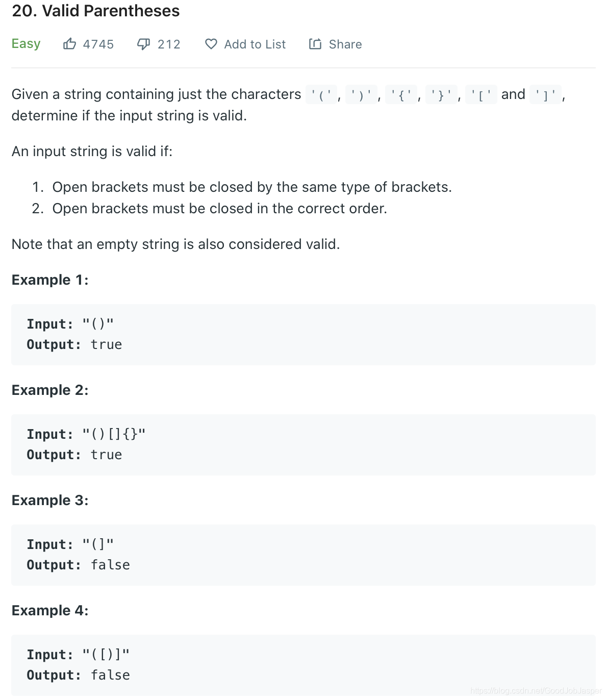Click the downvote count 212

pyautogui.click(x=168, y=44)
